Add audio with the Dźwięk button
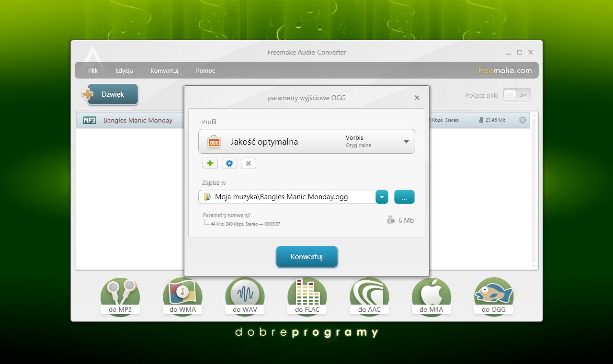The height and width of the screenshot is (364, 613). click(x=113, y=94)
